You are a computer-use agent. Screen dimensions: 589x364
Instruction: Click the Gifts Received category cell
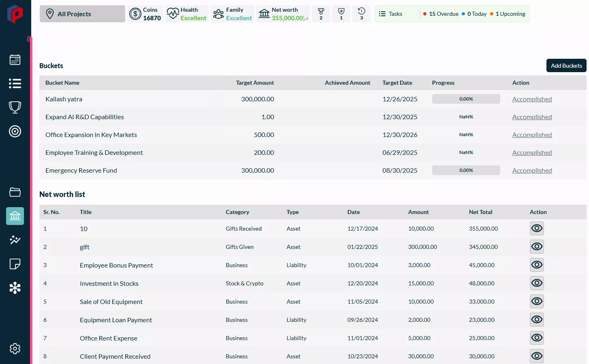[x=244, y=229]
